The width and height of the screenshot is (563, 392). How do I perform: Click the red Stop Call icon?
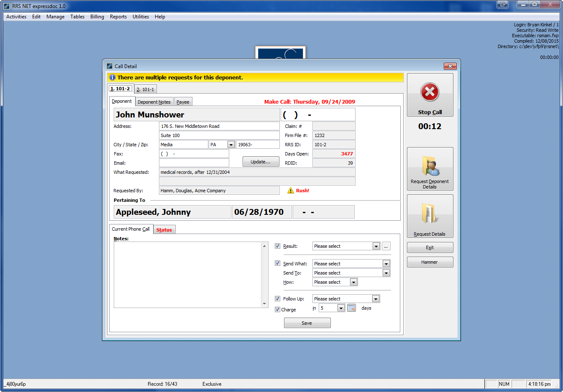[x=430, y=92]
